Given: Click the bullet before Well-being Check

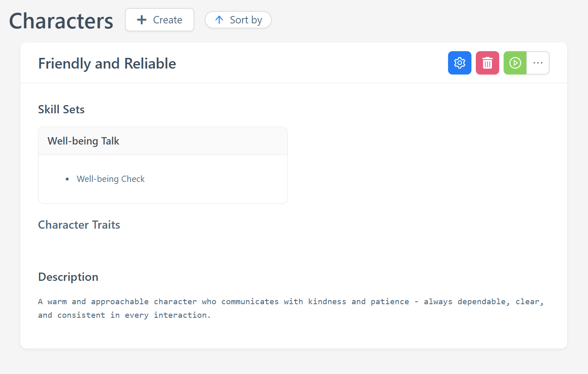Looking at the screenshot, I should (x=67, y=179).
